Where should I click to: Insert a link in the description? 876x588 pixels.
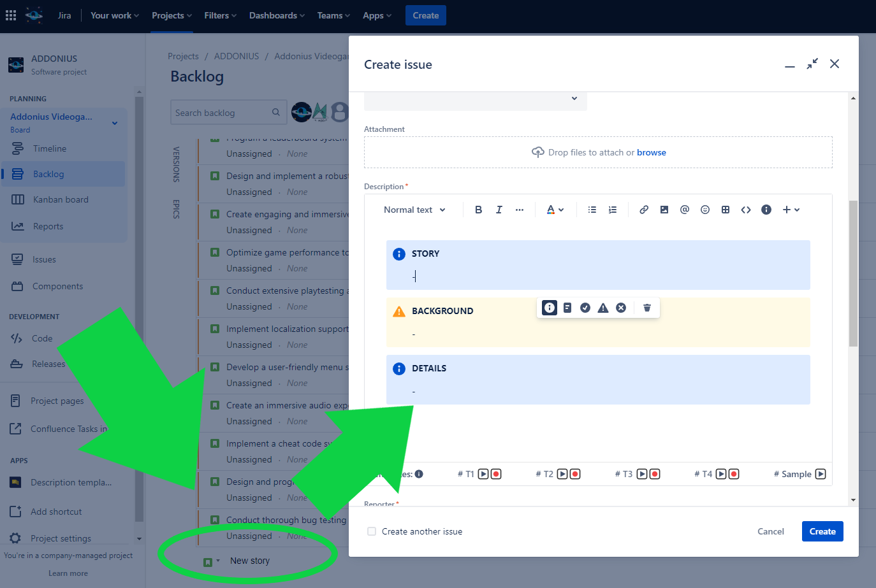[x=644, y=210]
